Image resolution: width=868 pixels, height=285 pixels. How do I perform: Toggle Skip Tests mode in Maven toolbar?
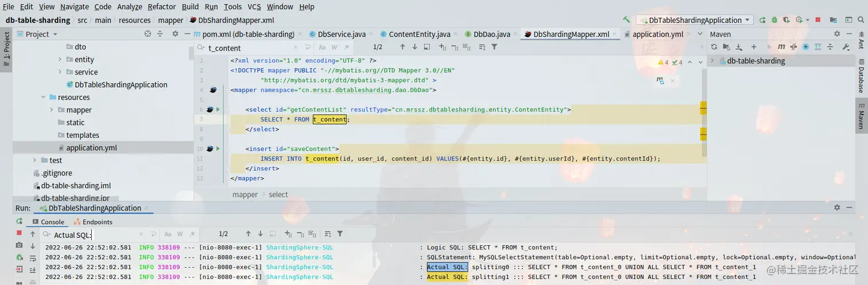click(x=807, y=47)
